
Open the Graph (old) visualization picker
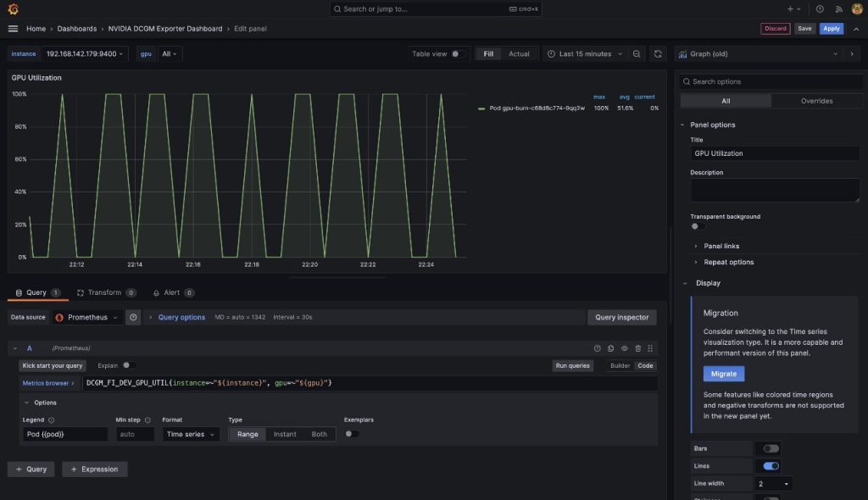click(x=758, y=53)
